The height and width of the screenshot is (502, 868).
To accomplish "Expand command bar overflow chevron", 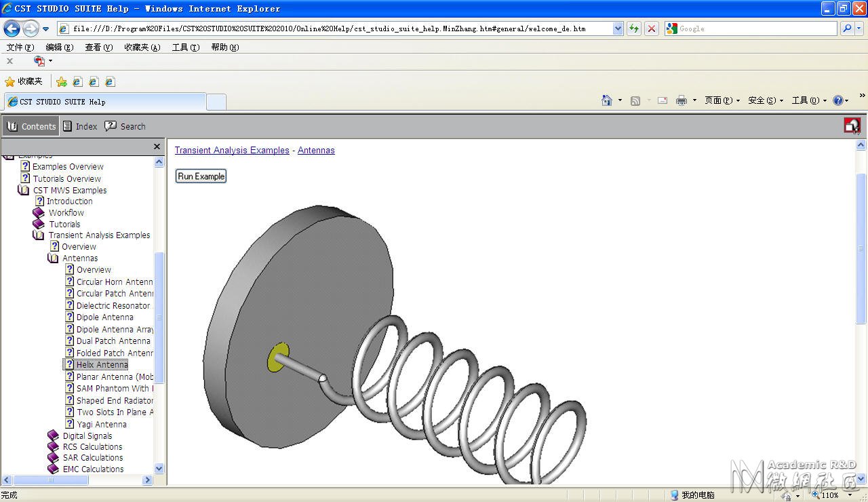I will [863, 96].
